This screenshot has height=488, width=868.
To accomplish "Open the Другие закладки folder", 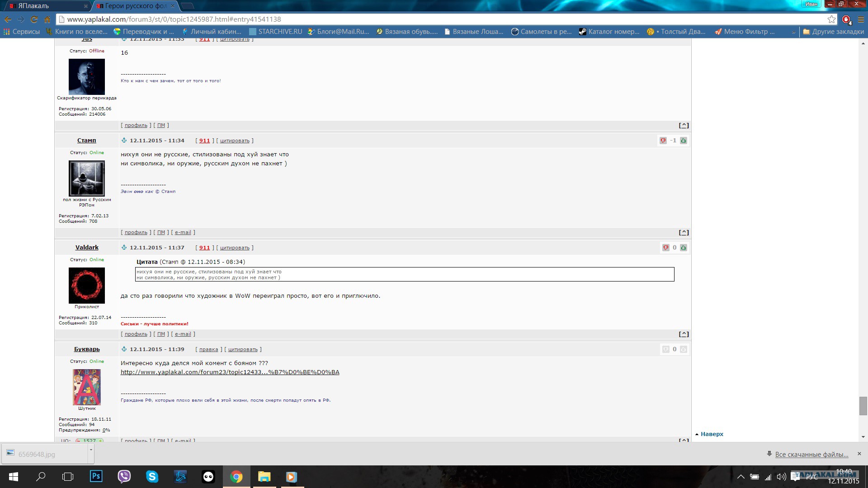I will [833, 32].
